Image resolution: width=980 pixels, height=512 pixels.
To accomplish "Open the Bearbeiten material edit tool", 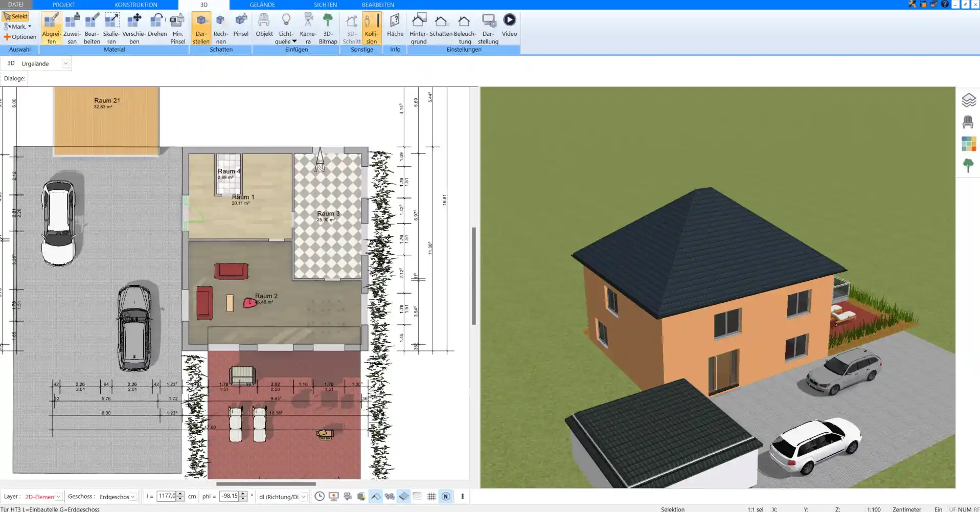I will click(x=92, y=29).
